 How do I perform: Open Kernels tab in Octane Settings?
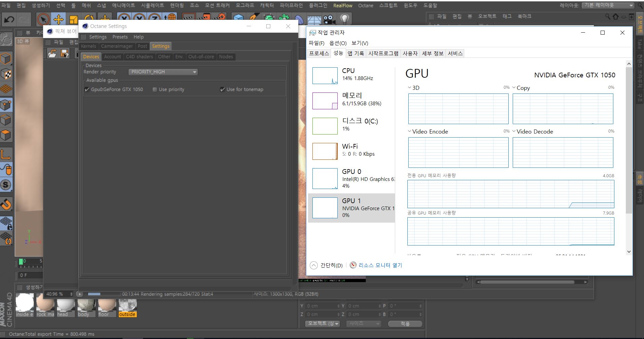point(89,46)
